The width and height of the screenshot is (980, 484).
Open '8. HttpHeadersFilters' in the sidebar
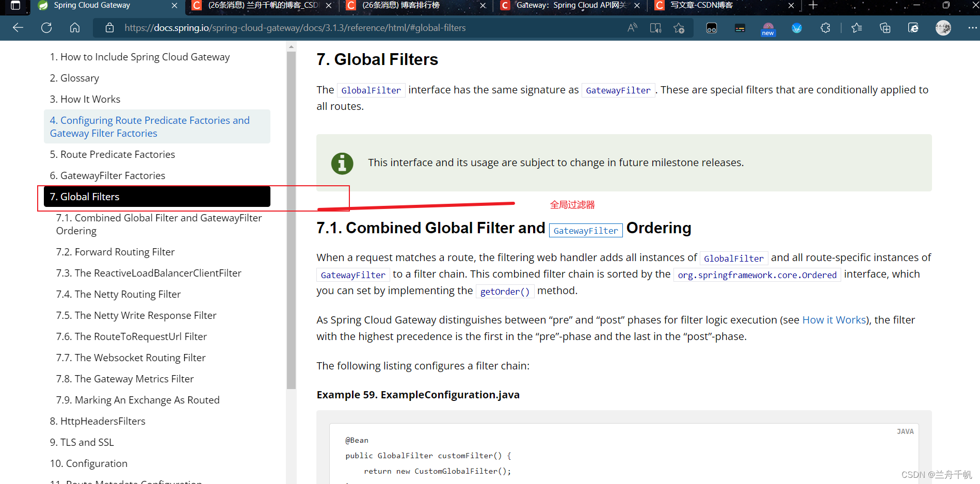[x=98, y=421]
